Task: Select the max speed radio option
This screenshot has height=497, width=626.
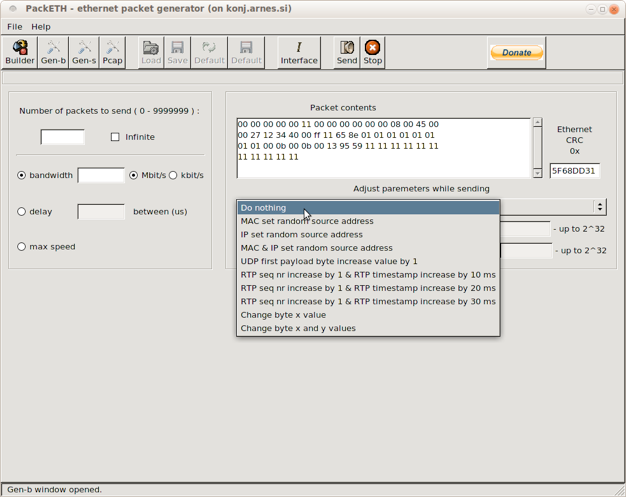Action: click(x=22, y=247)
